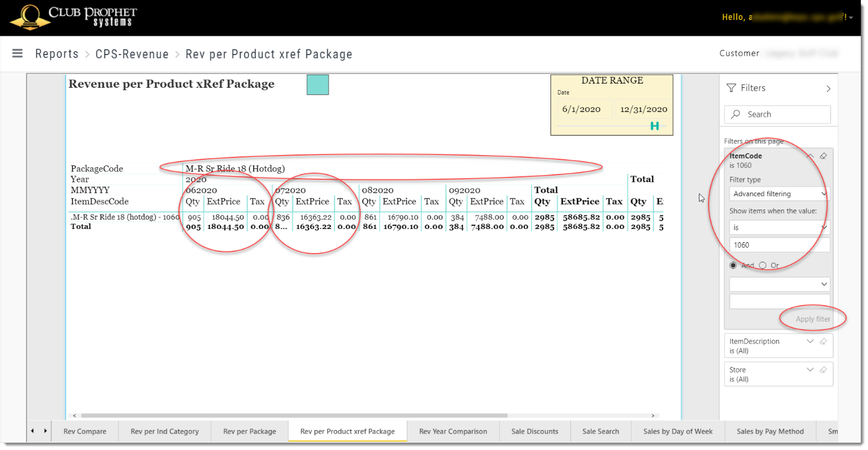
Task: Switch to Sales by Day of Week tab
Action: 678,431
